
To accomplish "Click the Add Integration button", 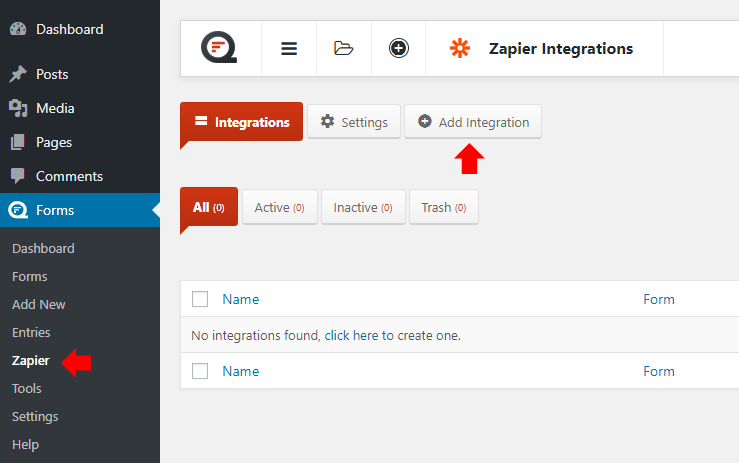I will (473, 122).
